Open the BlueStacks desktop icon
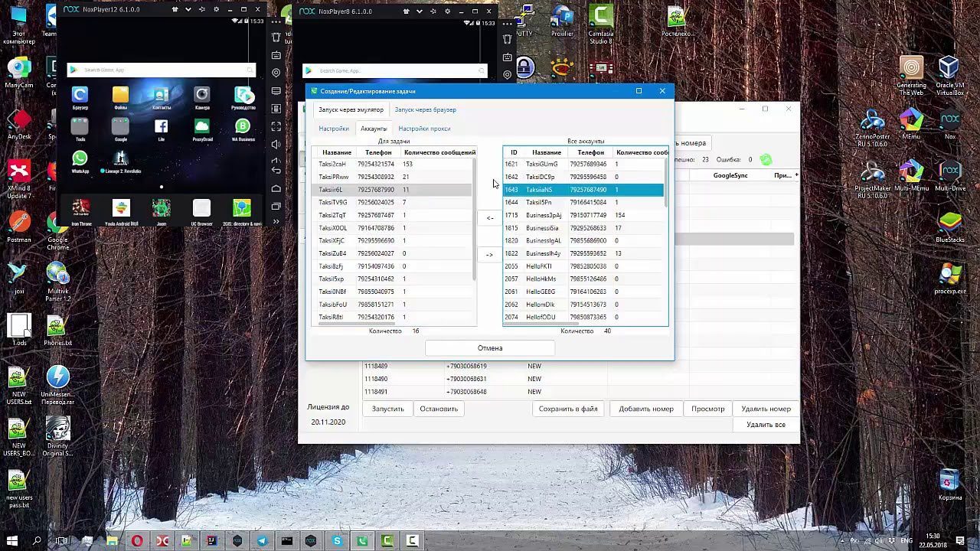 [x=950, y=227]
